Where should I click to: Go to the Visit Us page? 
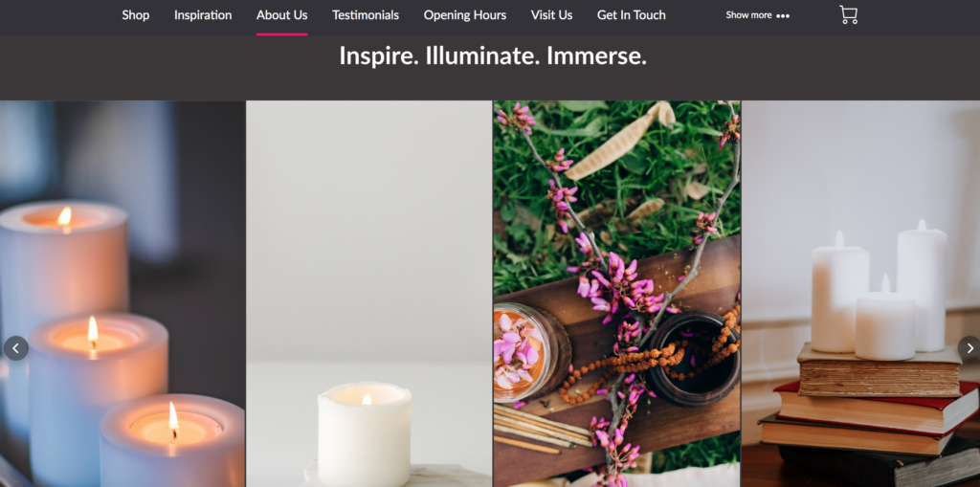pyautogui.click(x=552, y=15)
